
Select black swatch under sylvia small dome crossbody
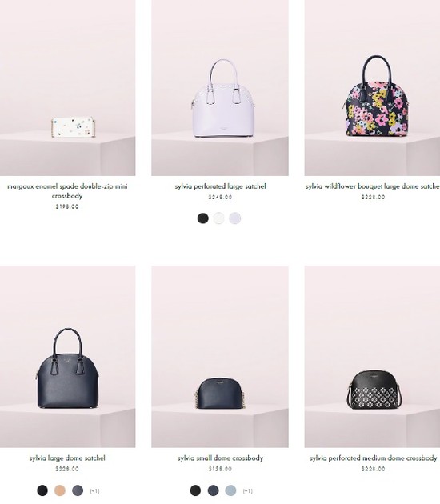[x=195, y=490]
